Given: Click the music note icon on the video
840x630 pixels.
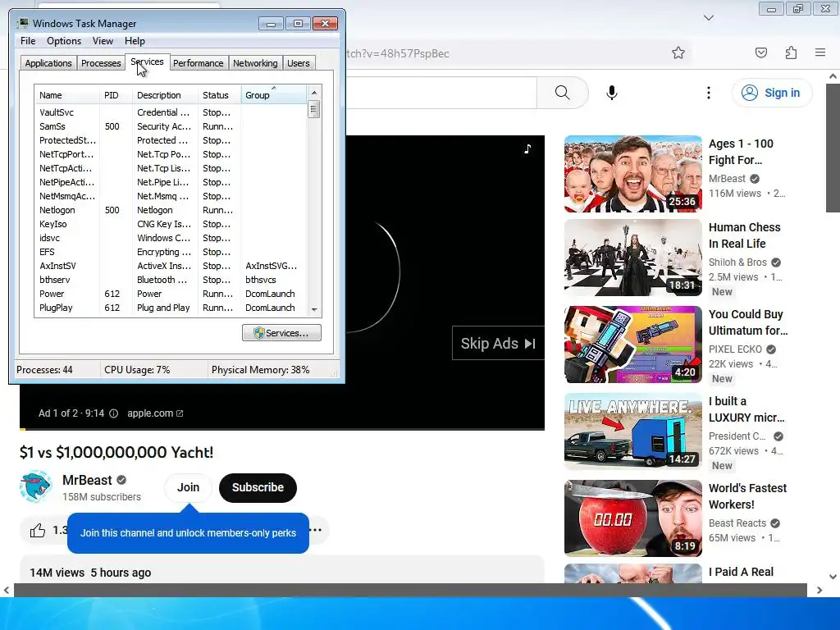Looking at the screenshot, I should point(527,148).
